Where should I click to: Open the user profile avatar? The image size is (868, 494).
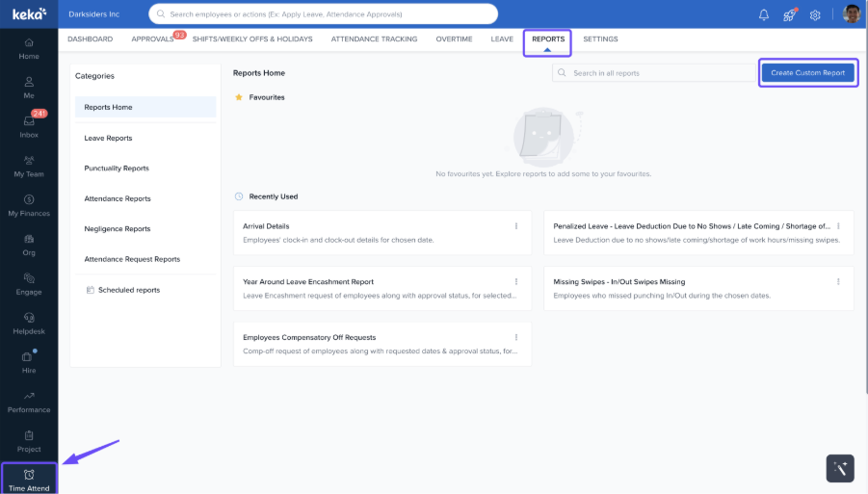click(851, 14)
